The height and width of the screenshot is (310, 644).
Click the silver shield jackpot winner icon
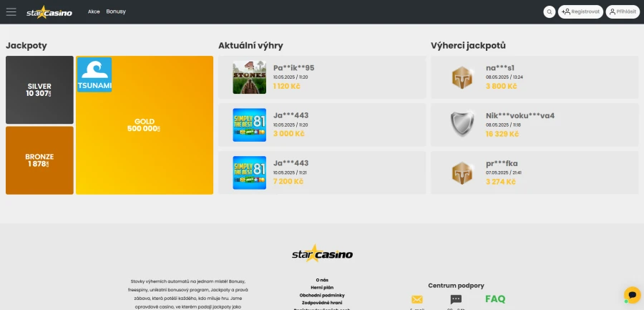click(x=462, y=125)
